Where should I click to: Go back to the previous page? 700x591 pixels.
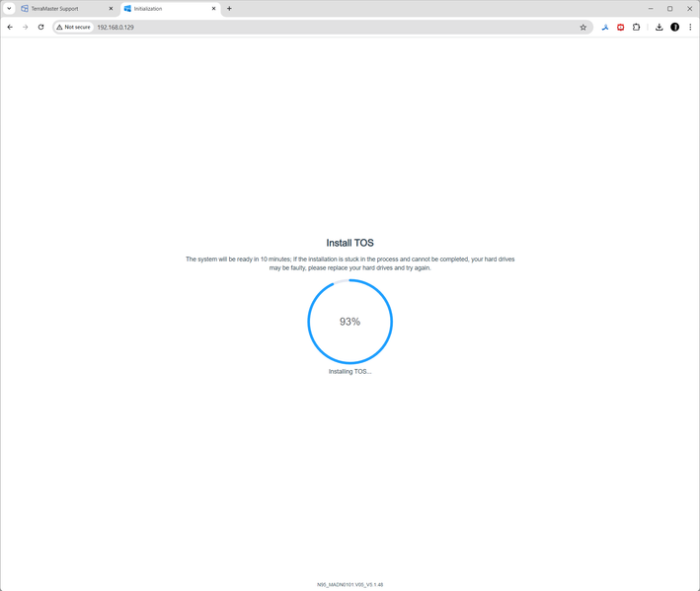click(x=10, y=28)
